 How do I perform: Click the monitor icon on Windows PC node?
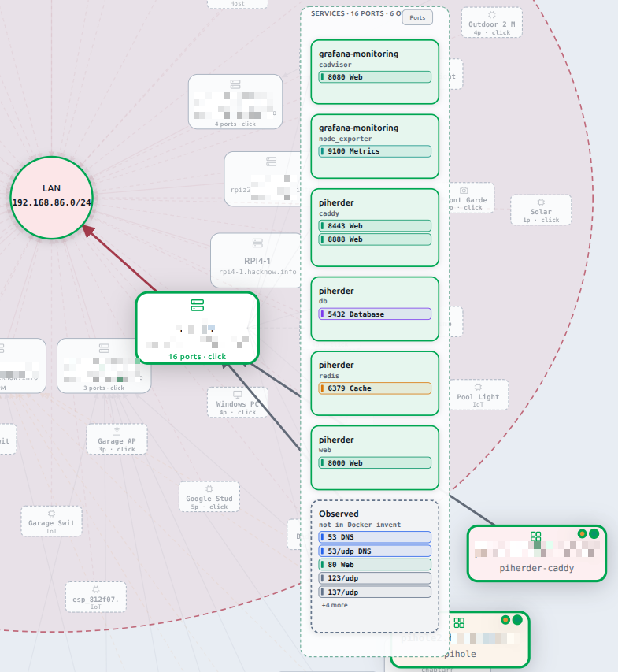pos(238,394)
